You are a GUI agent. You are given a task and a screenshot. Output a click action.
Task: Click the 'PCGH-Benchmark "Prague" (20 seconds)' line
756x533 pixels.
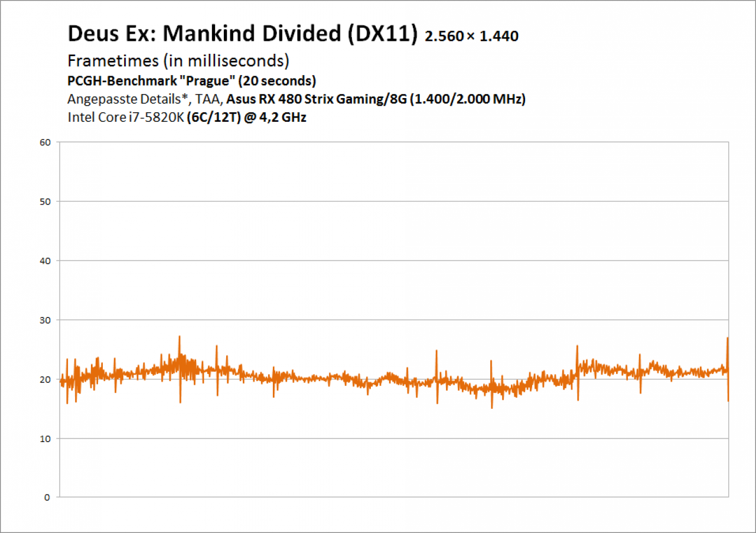(192, 80)
